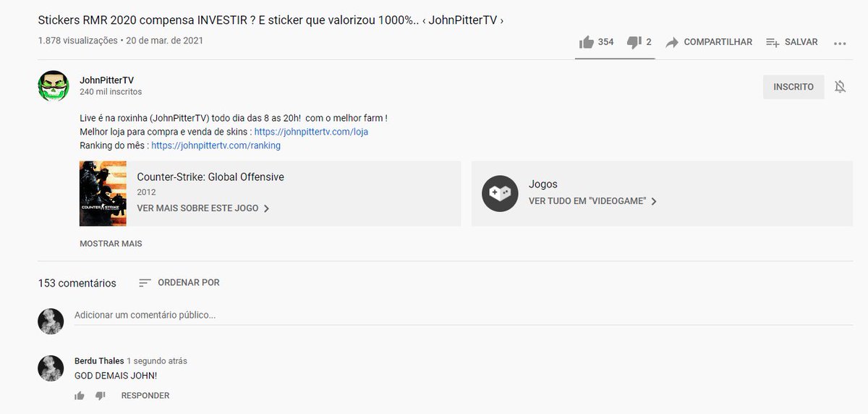
Task: Open the johnpittertv.com/ranking link
Action: [x=216, y=145]
